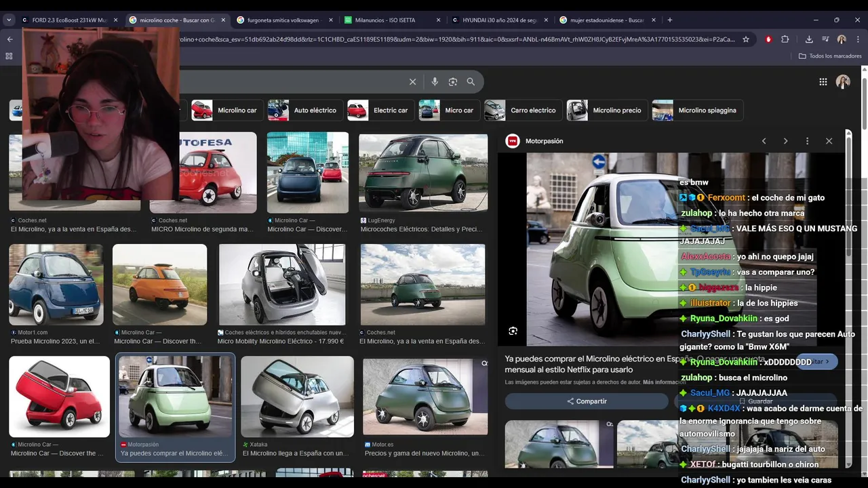This screenshot has height=488, width=868.
Task: Bookmark this page with the star icon
Action: (746, 39)
